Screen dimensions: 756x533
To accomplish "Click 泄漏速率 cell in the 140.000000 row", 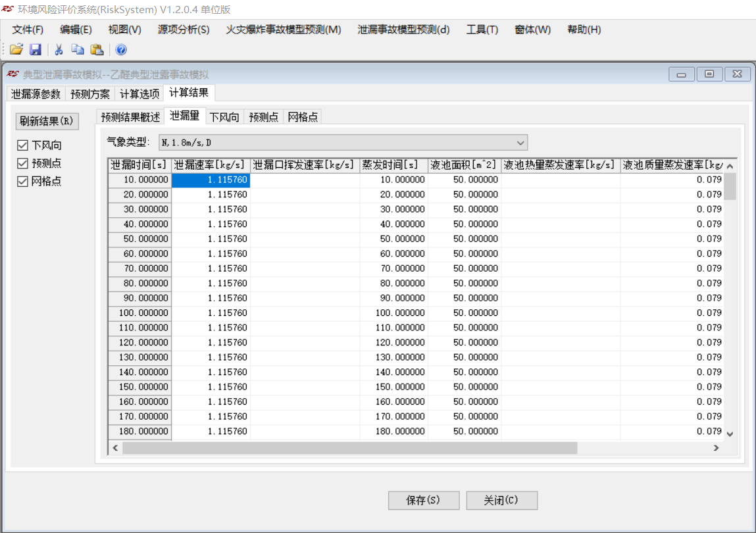I will (x=211, y=372).
